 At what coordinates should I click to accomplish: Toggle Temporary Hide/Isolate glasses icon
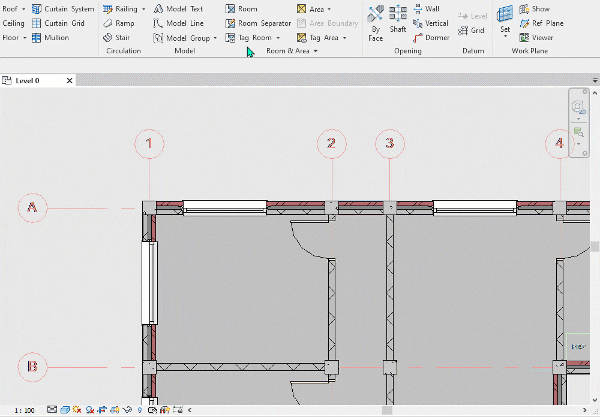click(x=127, y=410)
